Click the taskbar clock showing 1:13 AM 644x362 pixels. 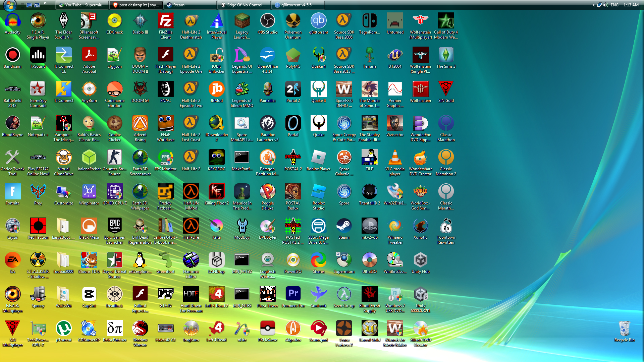click(631, 5)
